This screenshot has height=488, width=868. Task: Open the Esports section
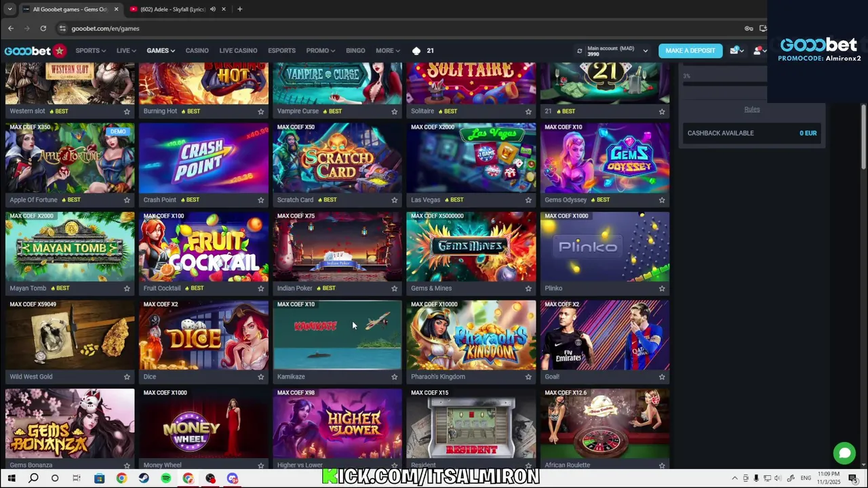point(281,51)
